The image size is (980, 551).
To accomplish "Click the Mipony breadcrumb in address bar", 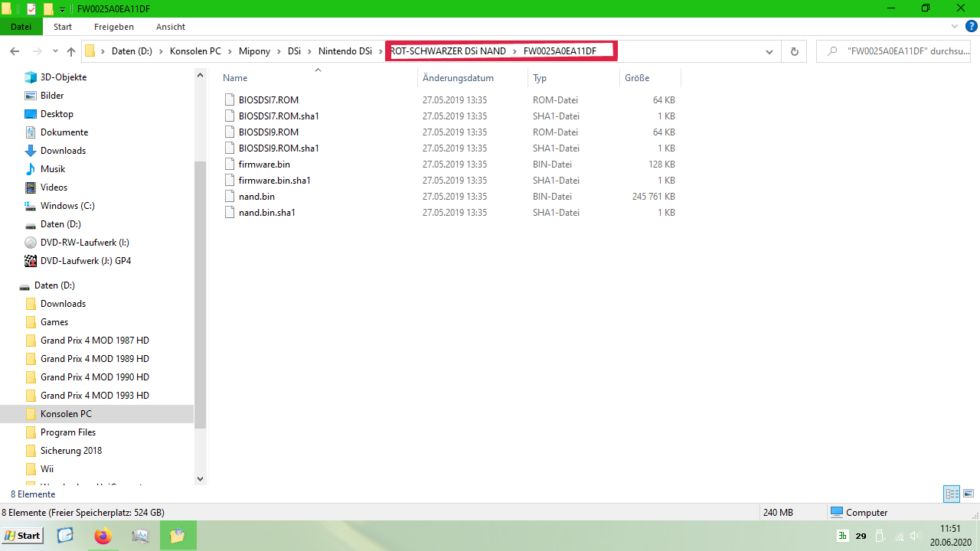I will 254,51.
